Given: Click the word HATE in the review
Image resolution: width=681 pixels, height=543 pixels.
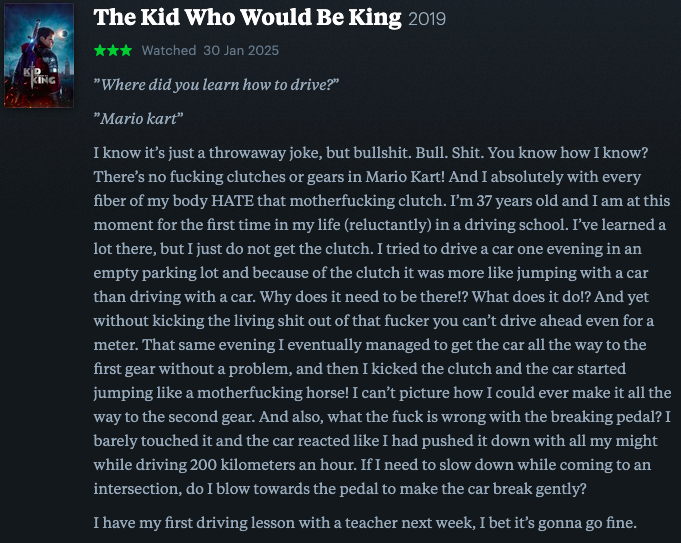Looking at the screenshot, I should (x=232, y=201).
